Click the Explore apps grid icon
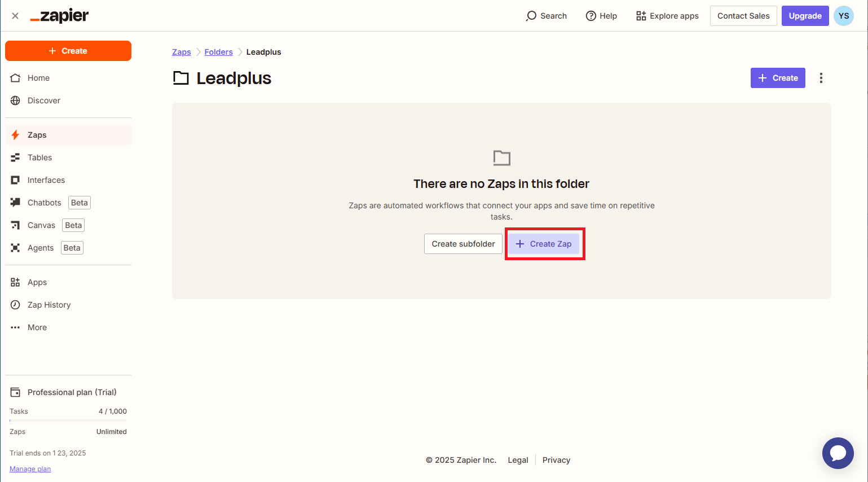Screen dimensions: 868x482 pyautogui.click(x=641, y=16)
